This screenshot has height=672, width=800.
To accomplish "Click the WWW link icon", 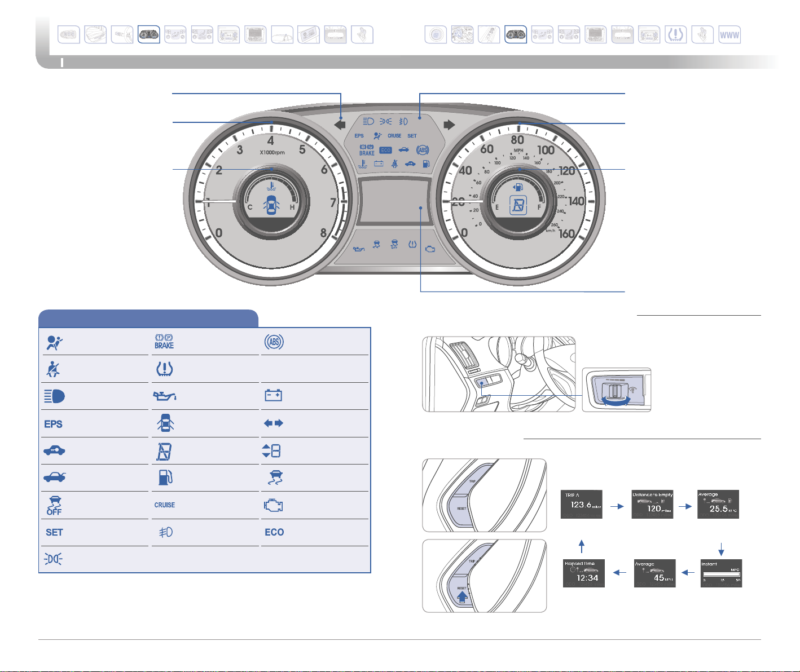I will coord(729,35).
